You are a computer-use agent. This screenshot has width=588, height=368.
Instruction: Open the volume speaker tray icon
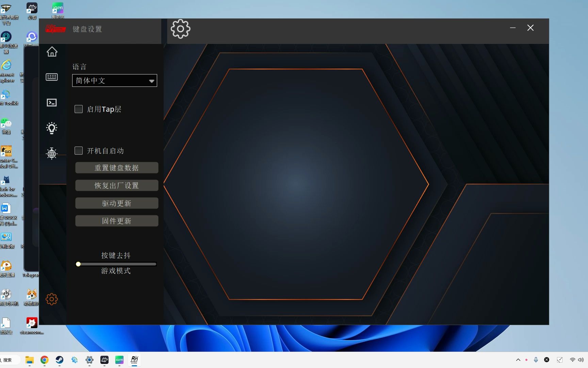(581, 360)
